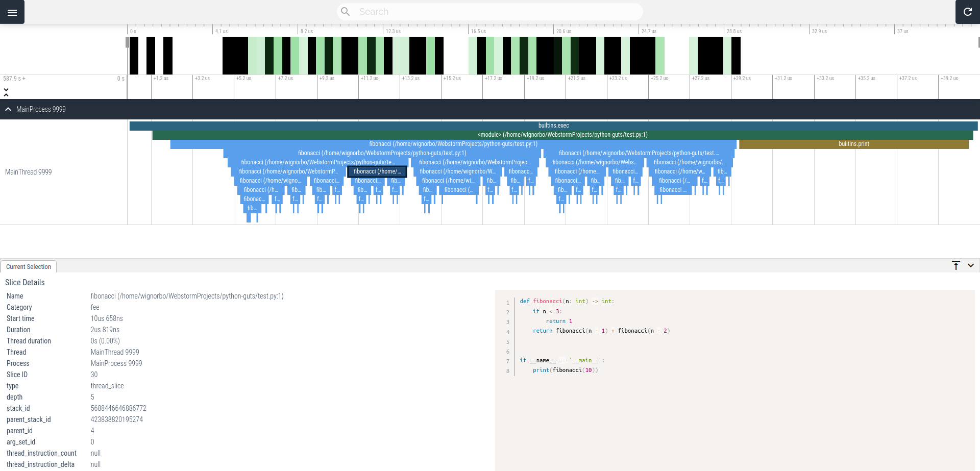This screenshot has height=471, width=980.
Task: Move details panel to top with arrow icon
Action: click(x=956, y=265)
